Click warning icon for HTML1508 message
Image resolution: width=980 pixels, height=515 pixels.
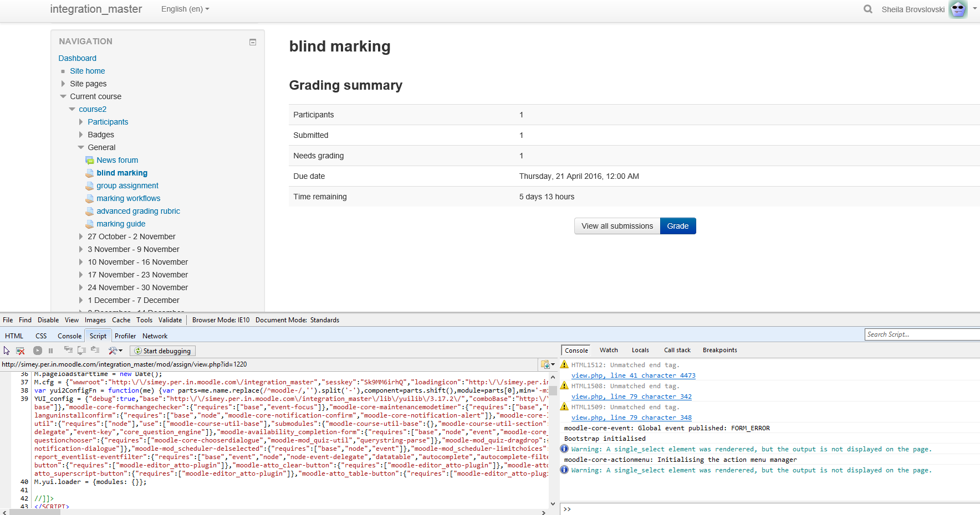tap(564, 385)
